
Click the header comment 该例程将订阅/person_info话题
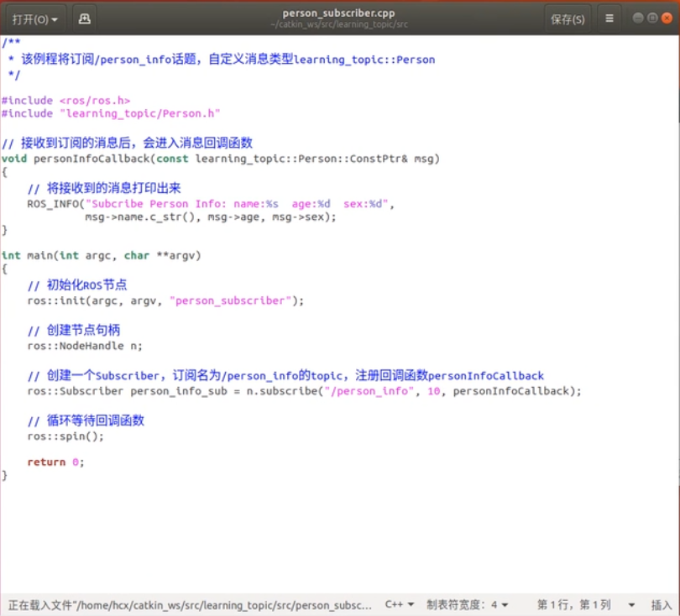(222, 60)
